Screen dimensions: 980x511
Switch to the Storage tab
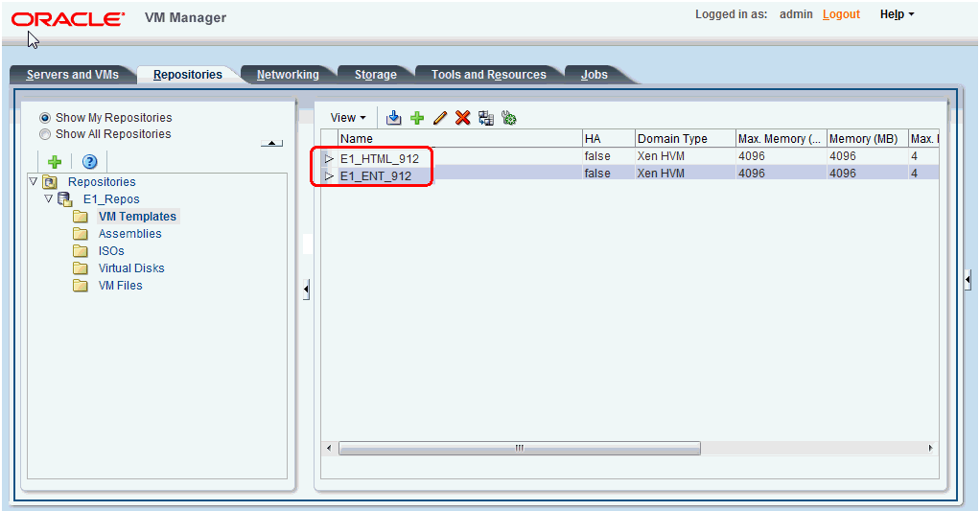pos(376,75)
